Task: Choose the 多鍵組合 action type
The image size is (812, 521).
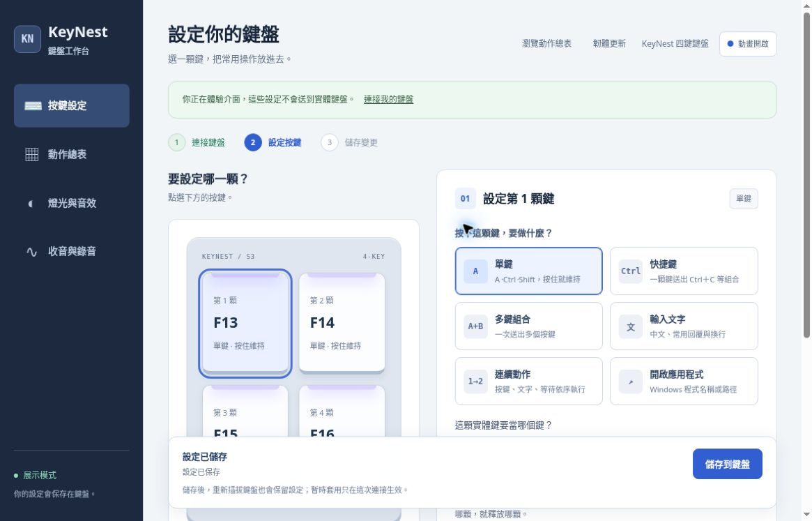Action: (x=529, y=326)
